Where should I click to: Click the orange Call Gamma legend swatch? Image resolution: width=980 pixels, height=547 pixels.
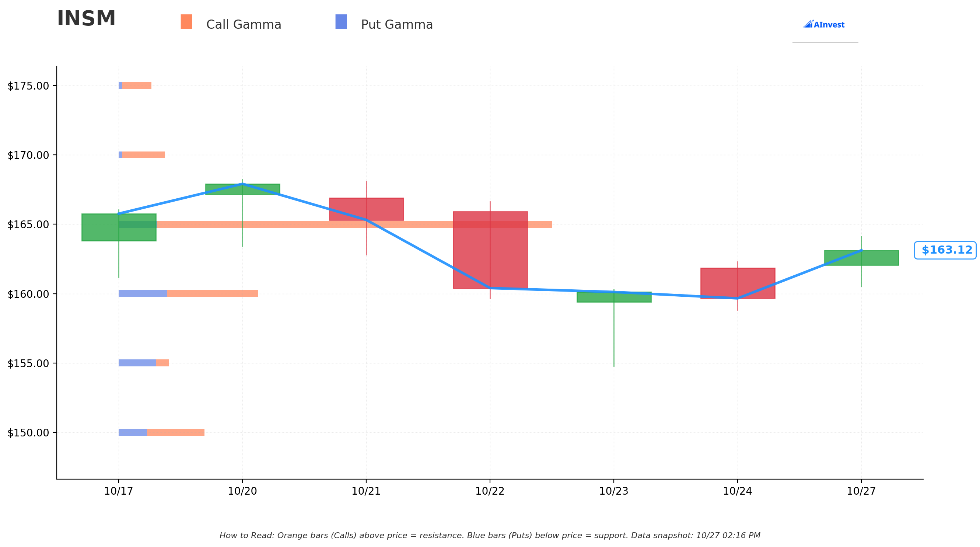[x=186, y=22]
